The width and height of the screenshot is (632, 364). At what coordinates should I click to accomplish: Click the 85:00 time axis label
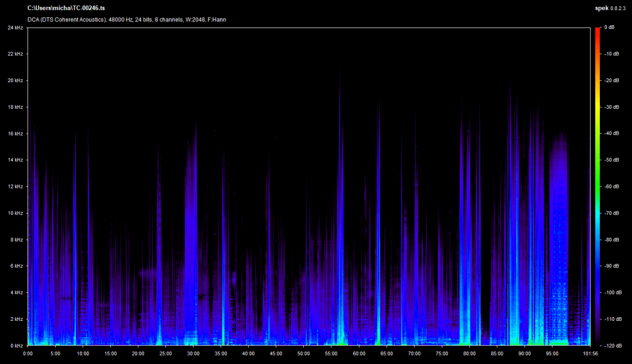[497, 353]
